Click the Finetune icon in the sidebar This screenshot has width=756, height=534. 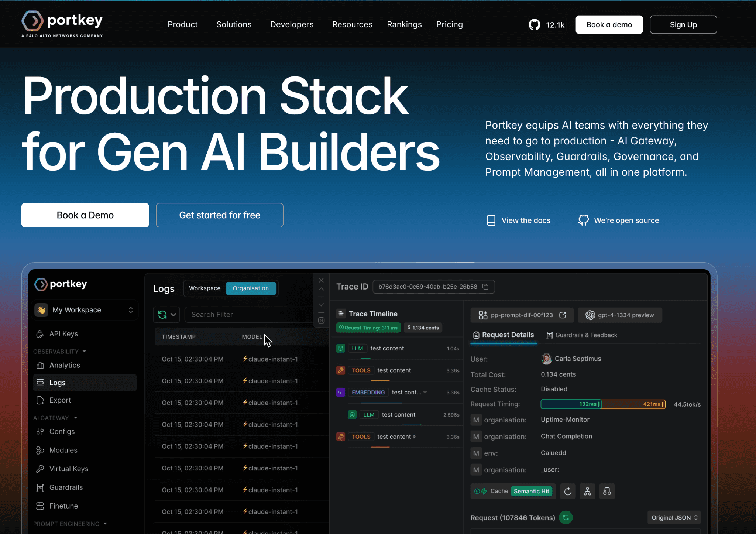pyautogui.click(x=40, y=506)
